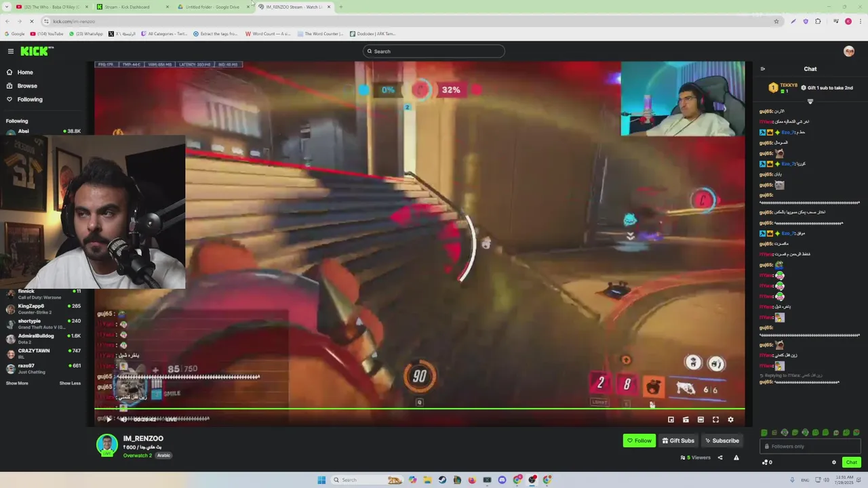Click the green Chat send button
The width and height of the screenshot is (868, 488).
[x=852, y=462]
